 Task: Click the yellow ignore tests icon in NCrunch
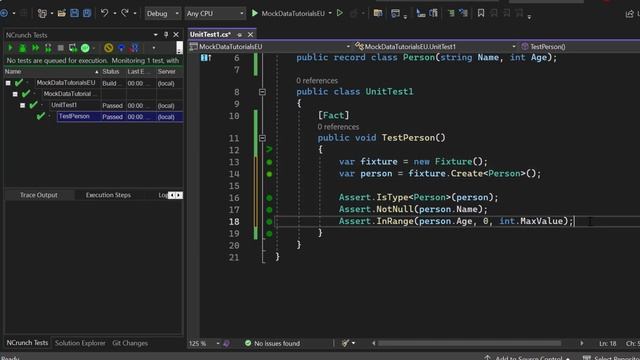[x=108, y=48]
